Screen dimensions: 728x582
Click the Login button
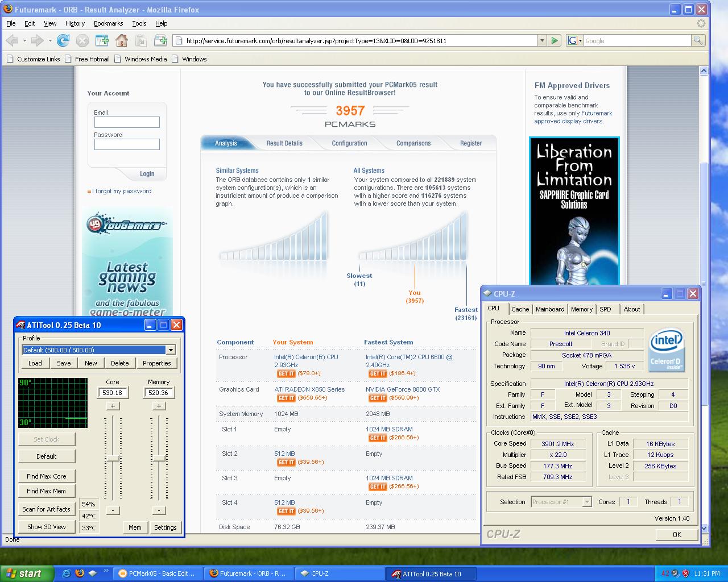(147, 174)
